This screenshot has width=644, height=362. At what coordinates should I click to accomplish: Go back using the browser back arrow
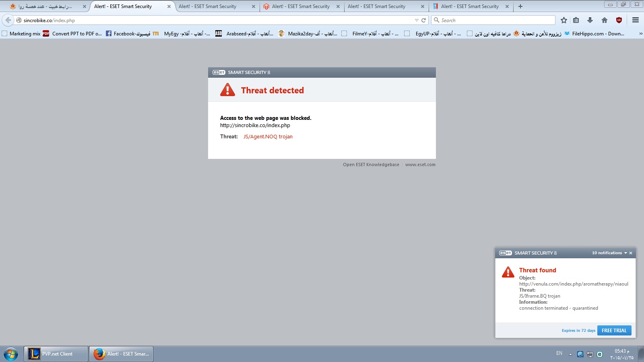(x=8, y=20)
